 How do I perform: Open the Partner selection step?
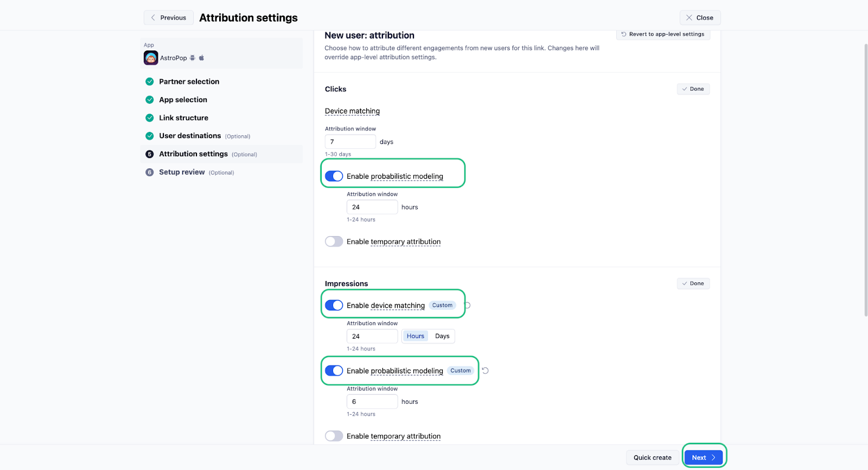189,81
